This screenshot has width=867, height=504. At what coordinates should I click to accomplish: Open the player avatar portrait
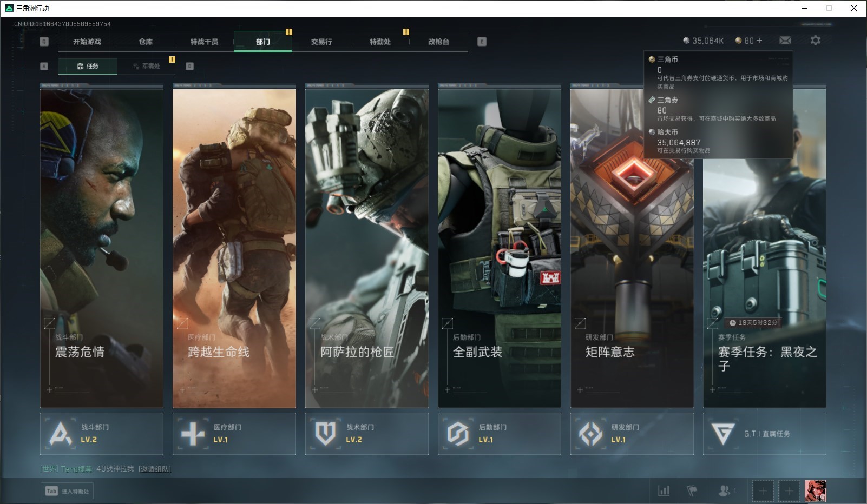tap(815, 491)
